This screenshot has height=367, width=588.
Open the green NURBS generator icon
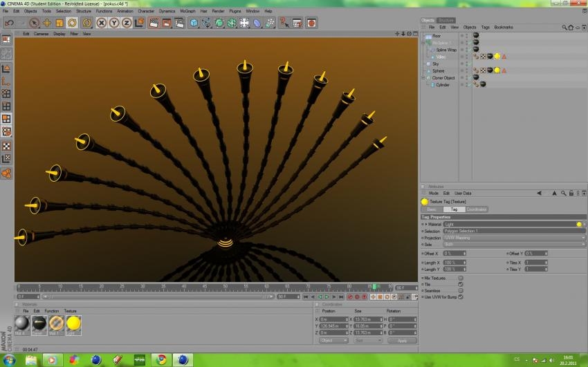pyautogui.click(x=219, y=23)
